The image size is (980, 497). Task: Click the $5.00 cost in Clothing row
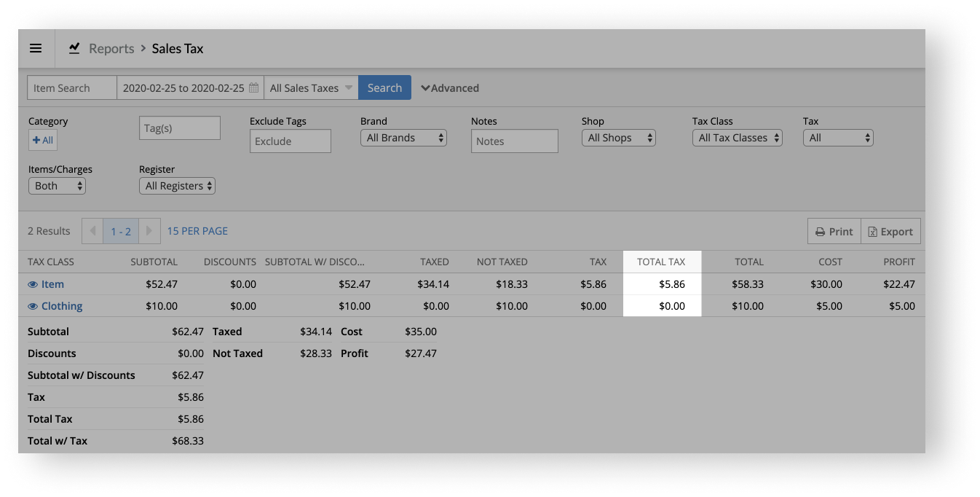[x=829, y=306]
